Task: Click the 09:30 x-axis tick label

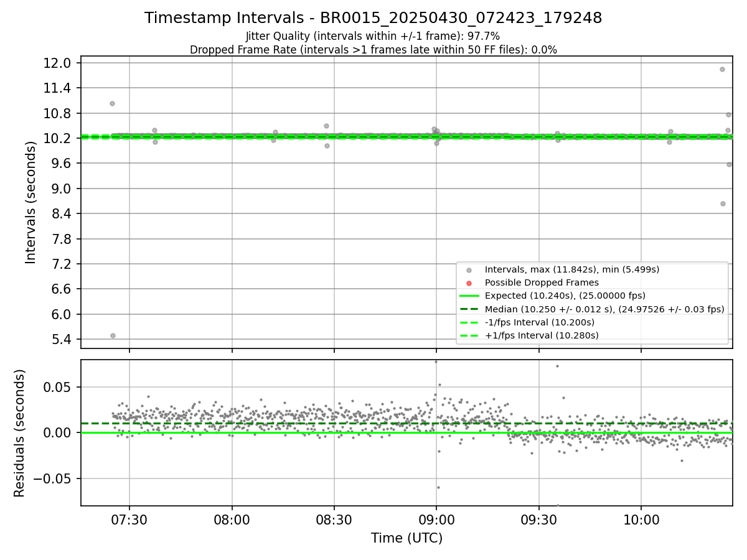Action: 539,519
